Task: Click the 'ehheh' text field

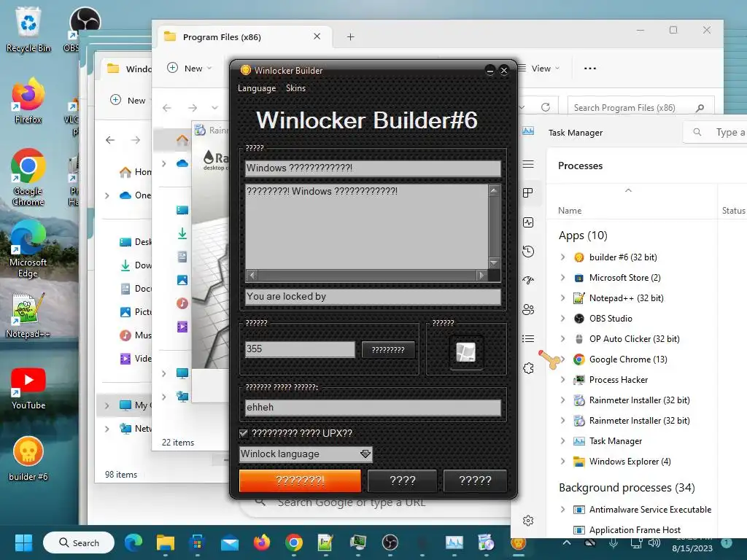Action: click(373, 408)
